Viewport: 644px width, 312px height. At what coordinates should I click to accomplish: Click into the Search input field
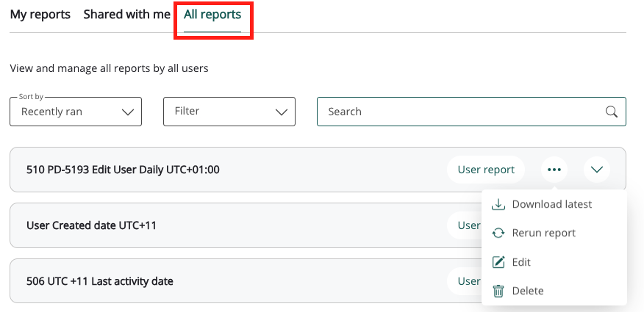tap(456, 112)
